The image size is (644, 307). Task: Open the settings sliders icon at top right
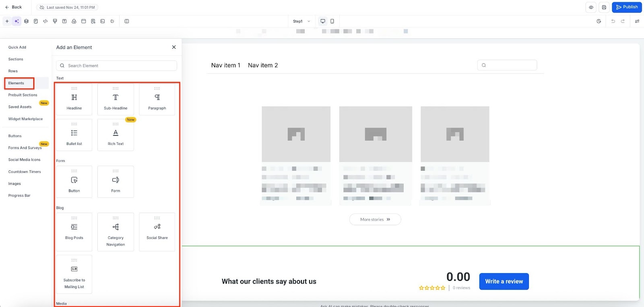[637, 21]
